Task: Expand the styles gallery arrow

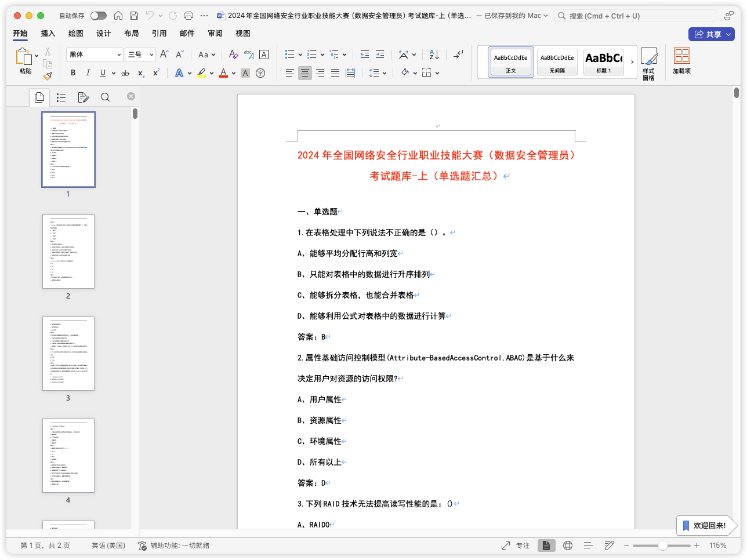Action: (632, 62)
